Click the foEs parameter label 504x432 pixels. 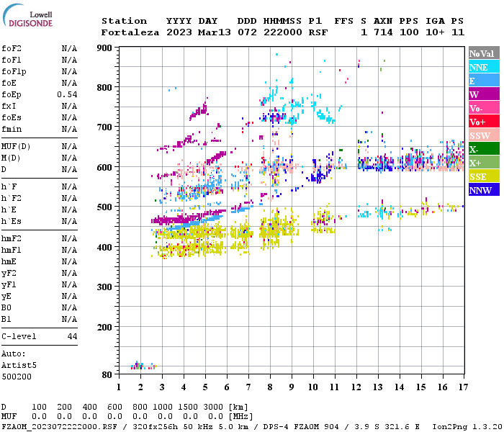coord(12,117)
